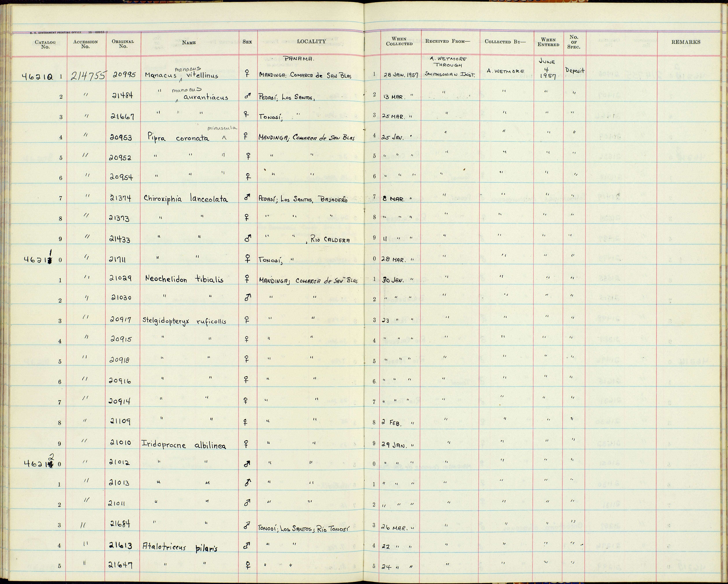Click original number 20953
Viewport: 728px width, 584px height.
(121, 138)
